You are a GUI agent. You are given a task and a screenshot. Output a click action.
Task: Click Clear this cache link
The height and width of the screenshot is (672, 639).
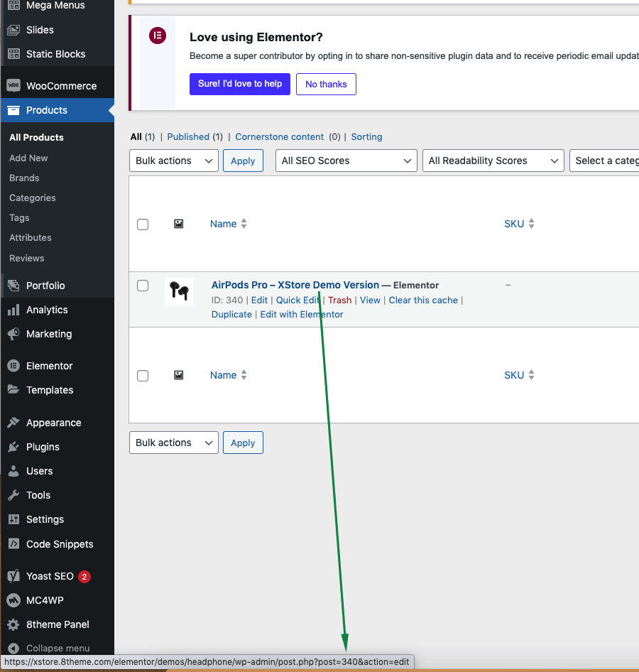(x=423, y=300)
